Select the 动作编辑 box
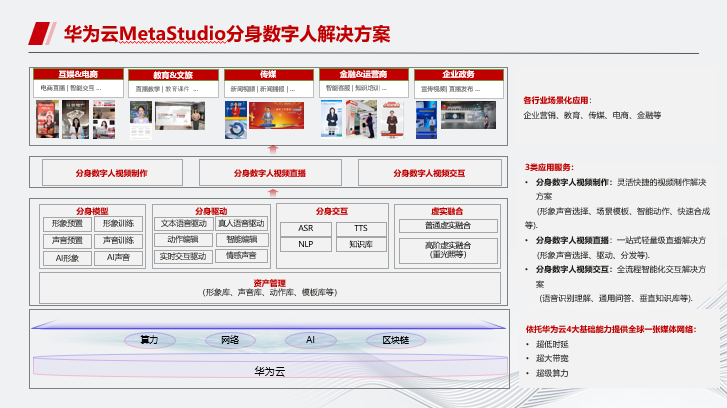 [184, 240]
